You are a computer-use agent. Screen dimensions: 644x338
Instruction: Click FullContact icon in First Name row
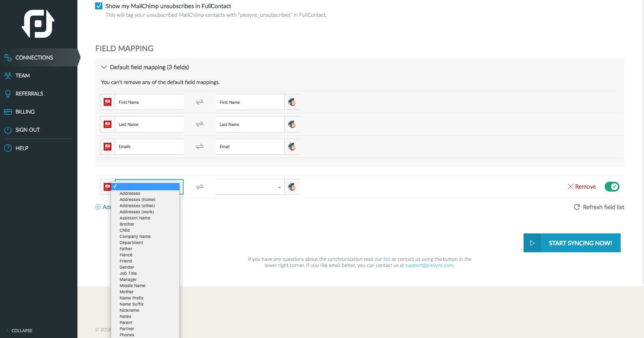coord(107,102)
